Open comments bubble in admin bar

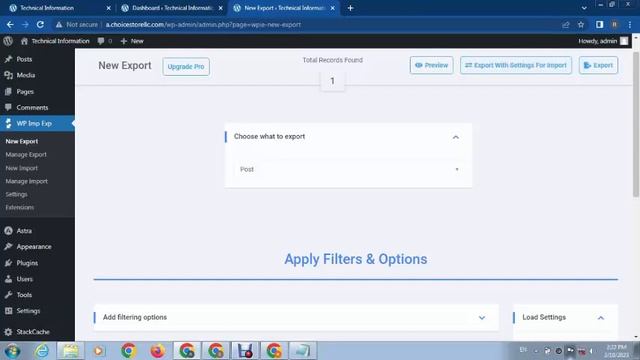(104, 41)
